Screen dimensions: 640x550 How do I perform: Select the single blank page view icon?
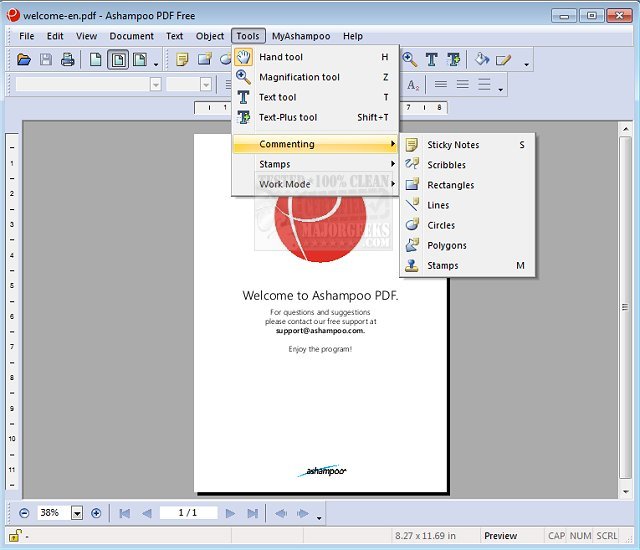tap(95, 60)
